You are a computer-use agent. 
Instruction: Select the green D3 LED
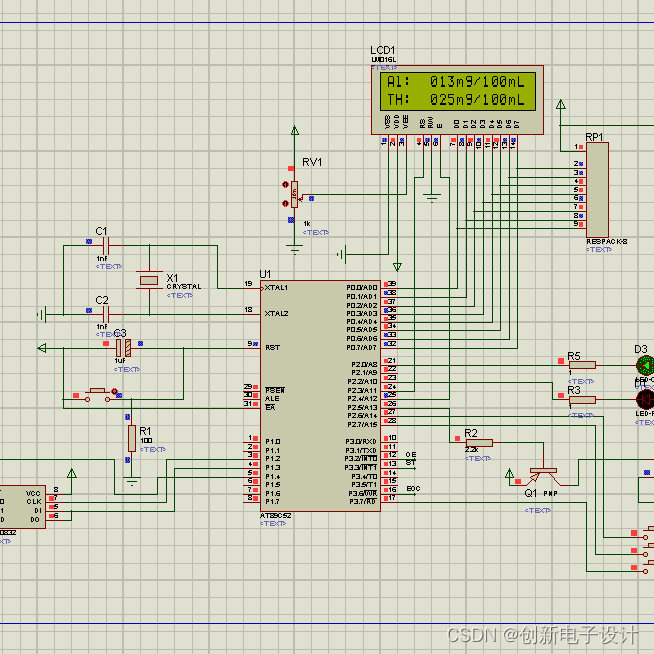(x=645, y=365)
